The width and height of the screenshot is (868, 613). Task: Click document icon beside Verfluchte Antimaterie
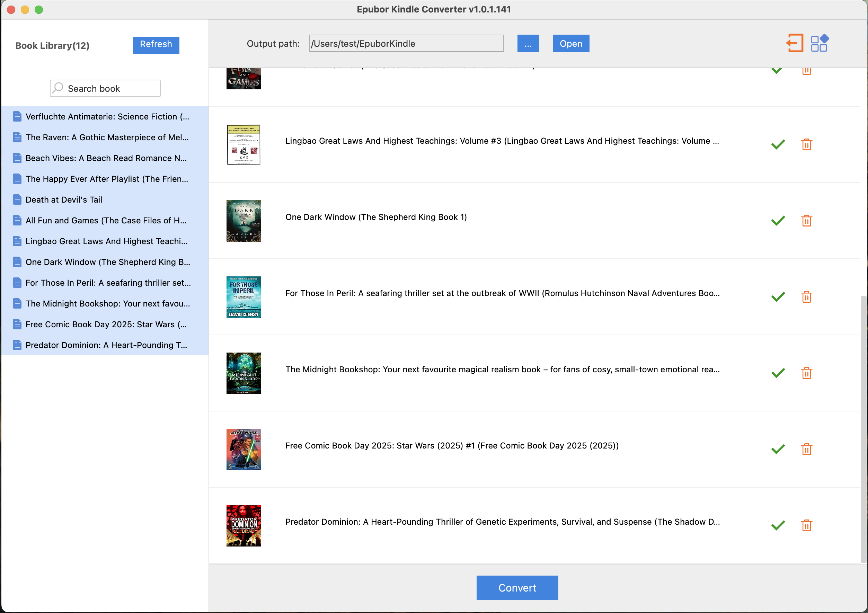[x=17, y=116]
